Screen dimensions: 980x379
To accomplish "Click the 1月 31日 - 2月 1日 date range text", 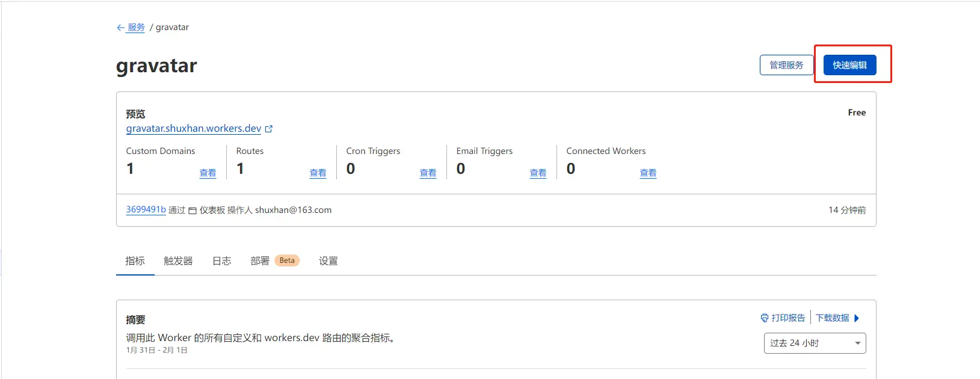I will coord(156,350).
